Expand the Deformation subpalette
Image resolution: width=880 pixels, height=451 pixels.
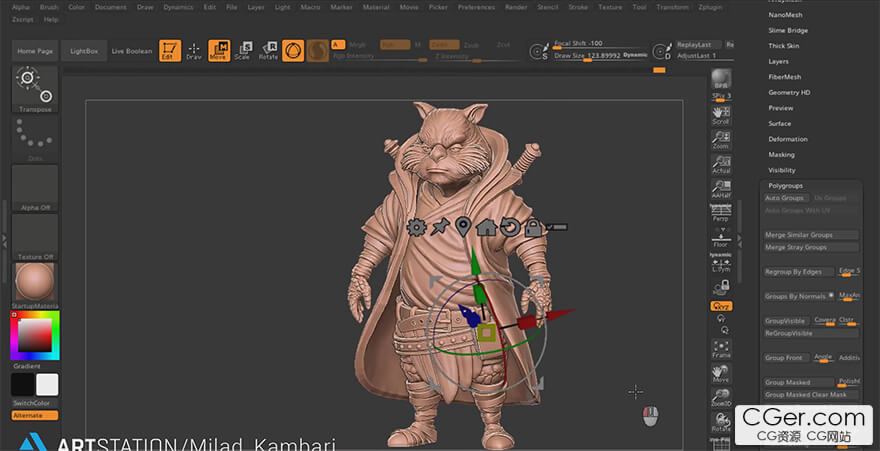click(x=788, y=139)
